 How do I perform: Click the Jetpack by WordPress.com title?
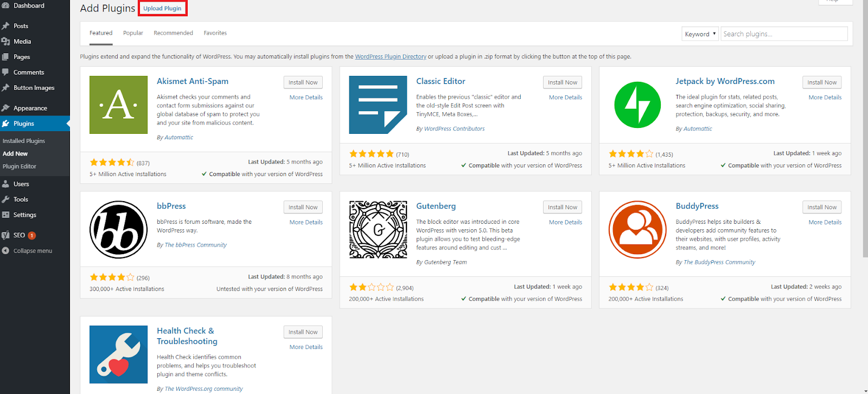[725, 81]
